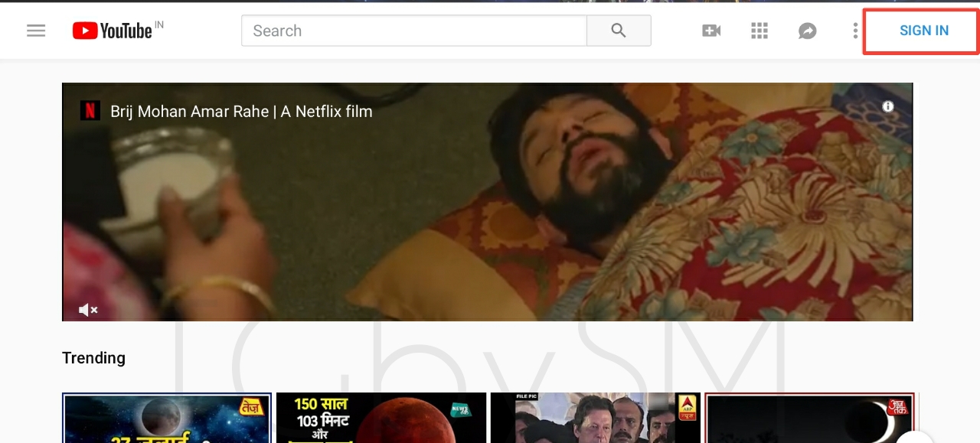The width and height of the screenshot is (980, 443).
Task: Open the Tez lunar eclipse thumbnail
Action: click(x=167, y=418)
